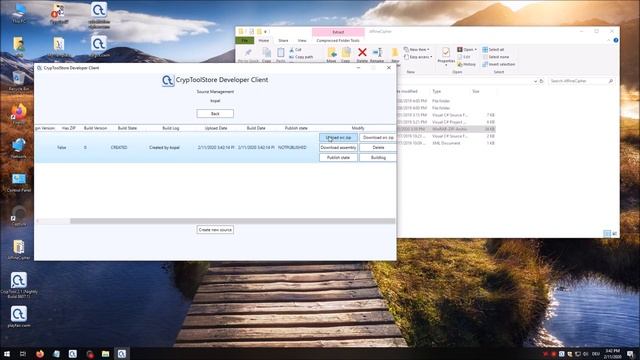Click Firefox icon in taskbar
The height and width of the screenshot is (360, 640).
40,354
